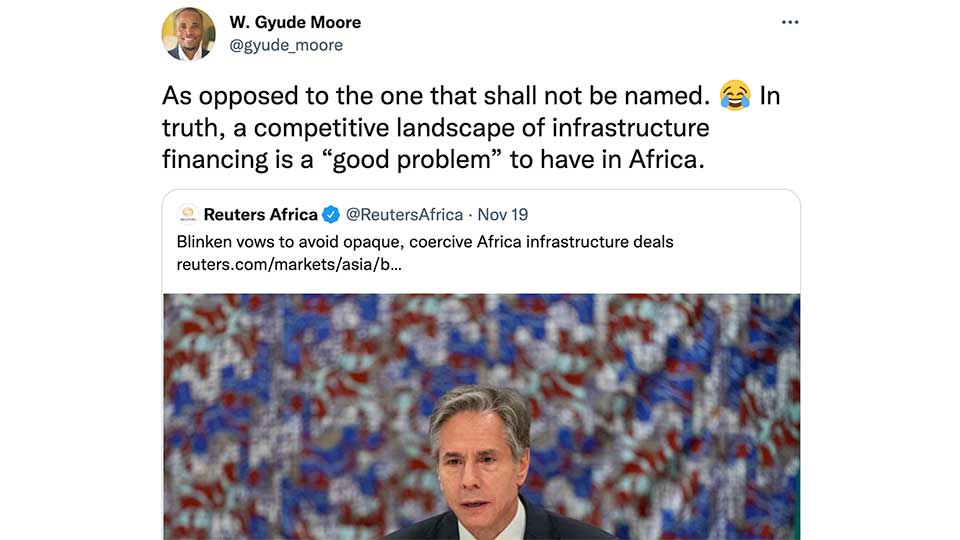
Task: Open the W. Gyude Moore display name
Action: click(295, 23)
